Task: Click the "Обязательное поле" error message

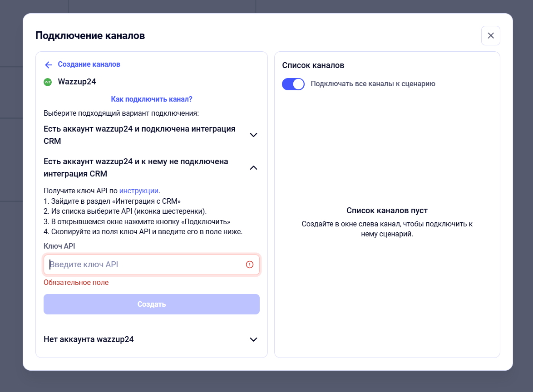Action: point(76,283)
